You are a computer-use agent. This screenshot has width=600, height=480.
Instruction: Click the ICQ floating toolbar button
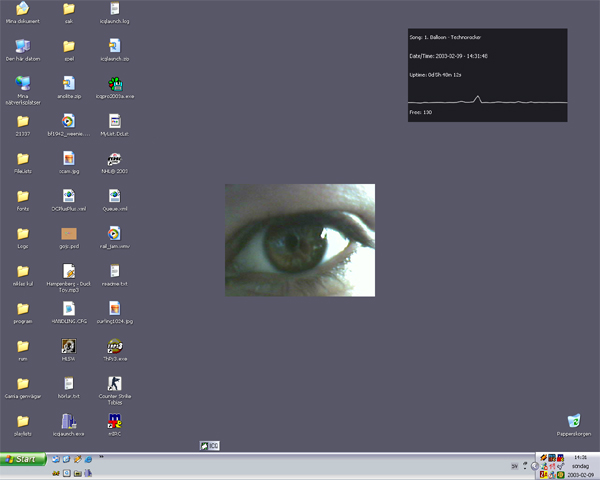[210, 446]
